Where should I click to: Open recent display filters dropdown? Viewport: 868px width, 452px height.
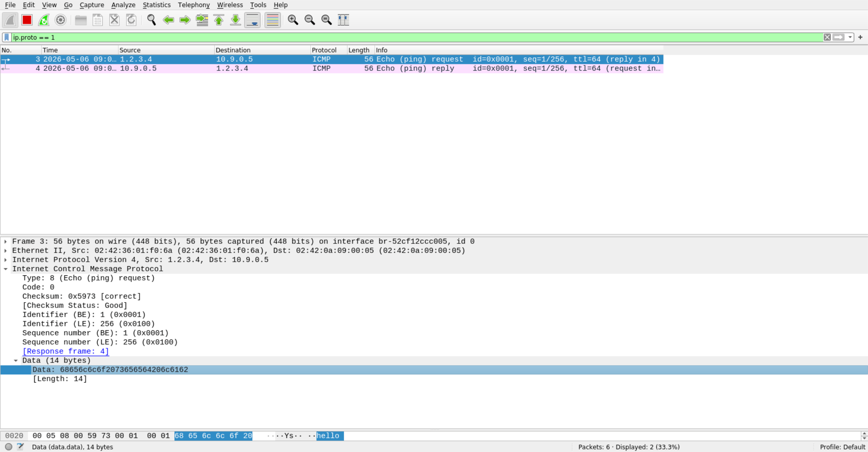(850, 37)
